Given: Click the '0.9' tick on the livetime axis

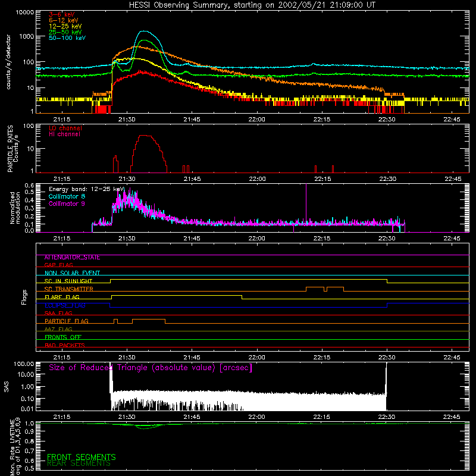Looking at the screenshot, I should pyautogui.click(x=29, y=431).
